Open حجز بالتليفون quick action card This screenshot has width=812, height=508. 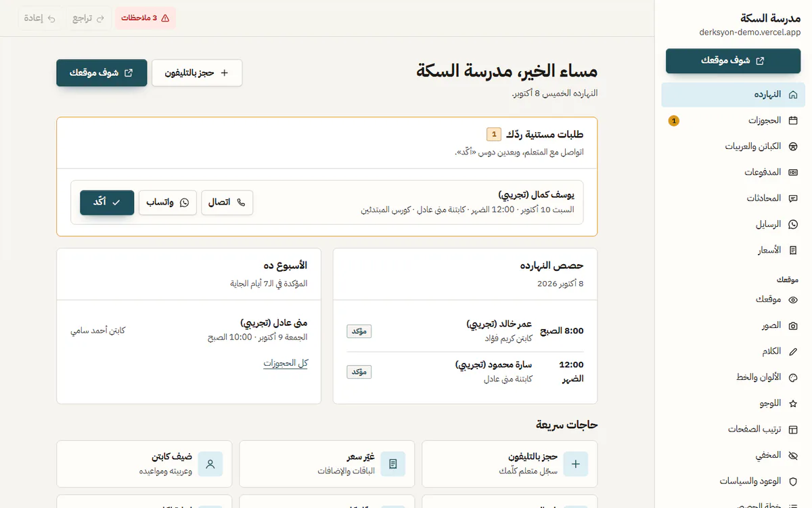(x=510, y=464)
